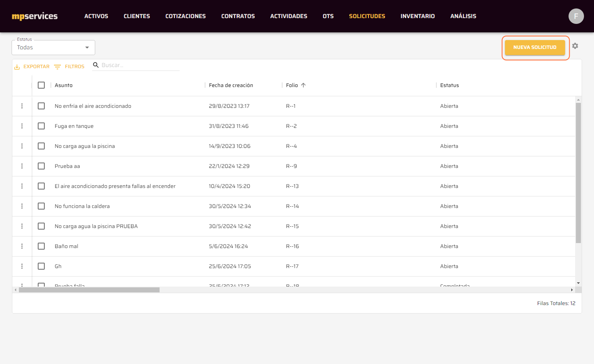594x364 pixels.
Task: Click the table's scroll down arrow
Action: 578,283
